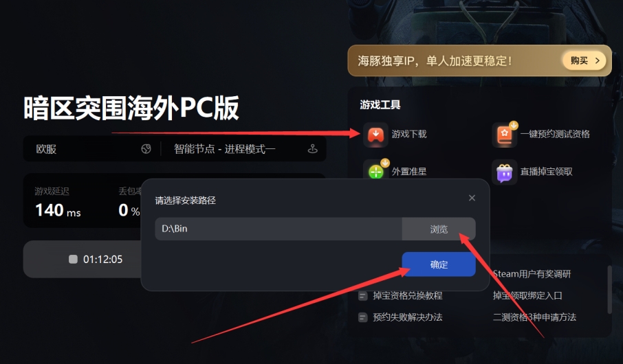This screenshot has width=623, height=364.
Task: Expand the 欧服 server region selector
Action: click(x=92, y=149)
